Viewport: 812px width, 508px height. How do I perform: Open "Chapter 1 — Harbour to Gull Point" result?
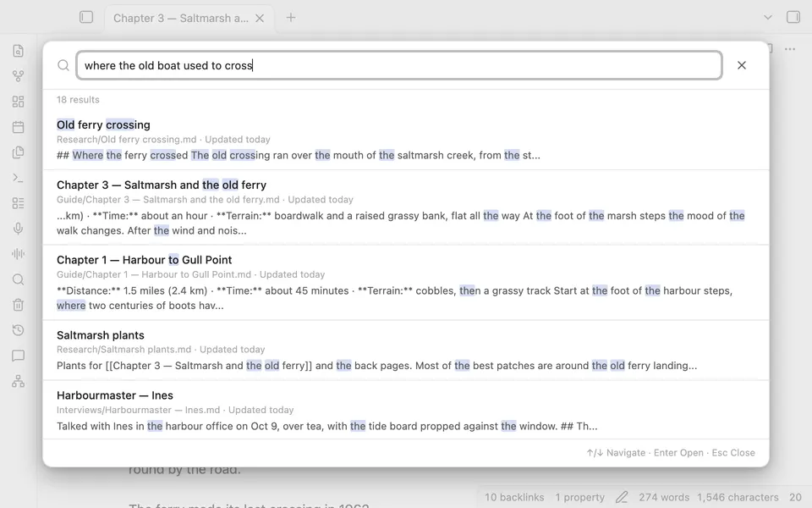click(x=406, y=283)
